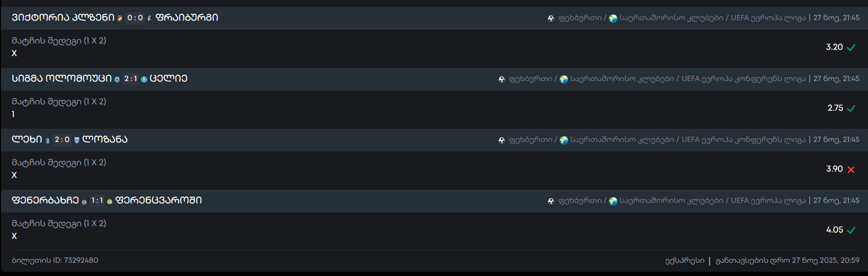868x276 pixels.
Task: Click the globe icon in Lech–Lausanne row
Action: [x=564, y=140]
